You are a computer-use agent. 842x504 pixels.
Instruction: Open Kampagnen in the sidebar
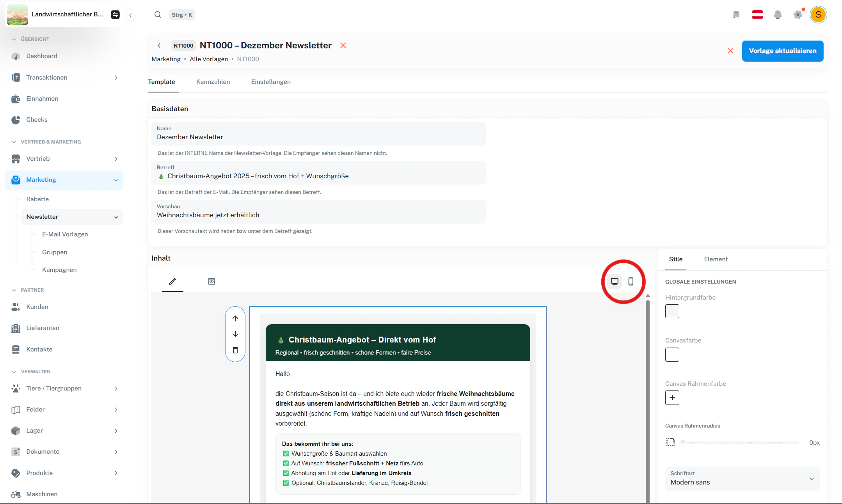(59, 270)
